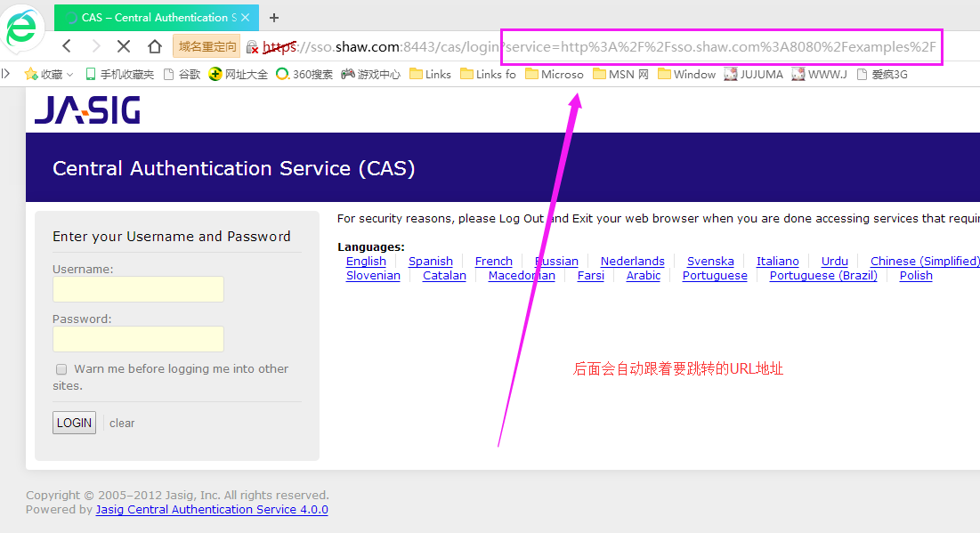Open Jasig Central Authentication Service 4.0.0 link
980x533 pixels.
pyautogui.click(x=212, y=509)
